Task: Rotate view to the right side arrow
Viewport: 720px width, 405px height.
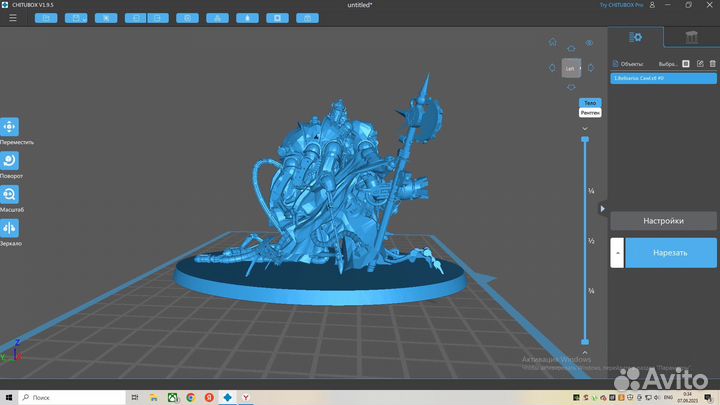Action: pos(591,68)
